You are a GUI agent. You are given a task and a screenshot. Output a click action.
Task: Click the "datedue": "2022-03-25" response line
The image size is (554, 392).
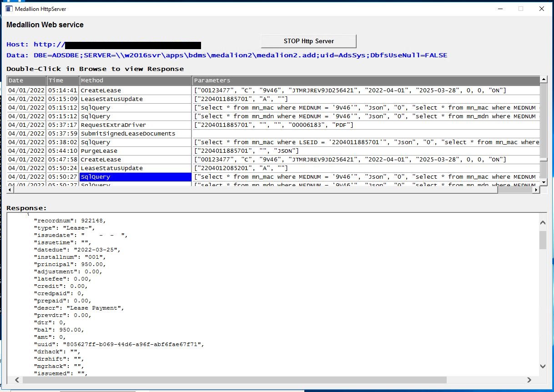77,250
